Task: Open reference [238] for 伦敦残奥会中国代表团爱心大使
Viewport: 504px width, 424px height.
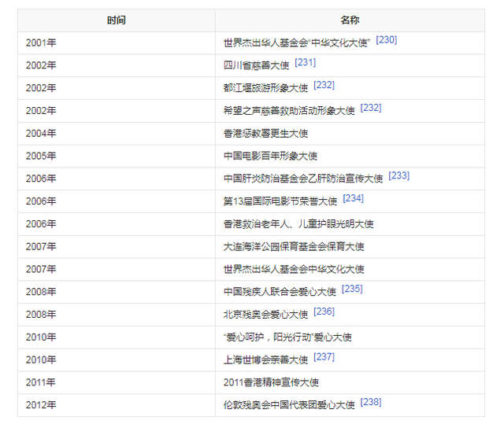Action: click(x=371, y=402)
